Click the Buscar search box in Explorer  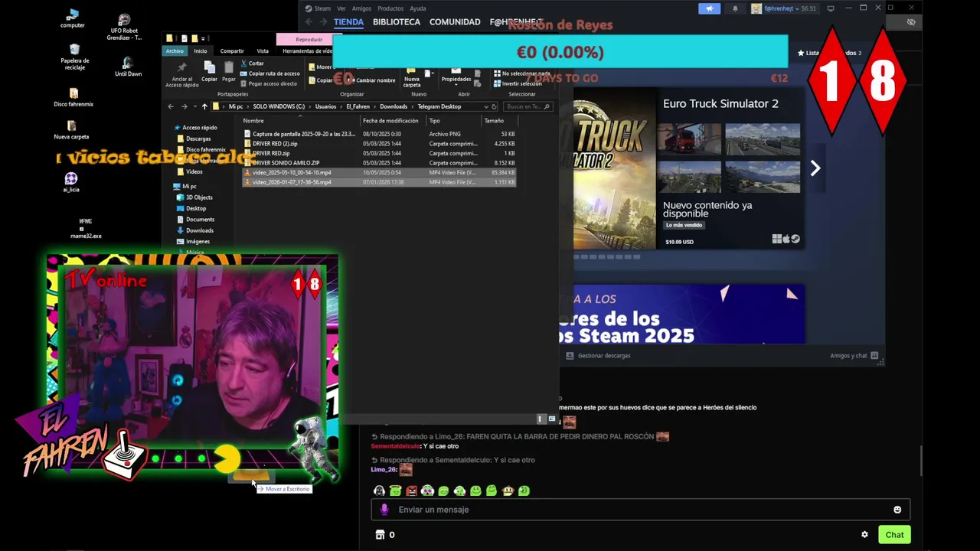pos(528,107)
